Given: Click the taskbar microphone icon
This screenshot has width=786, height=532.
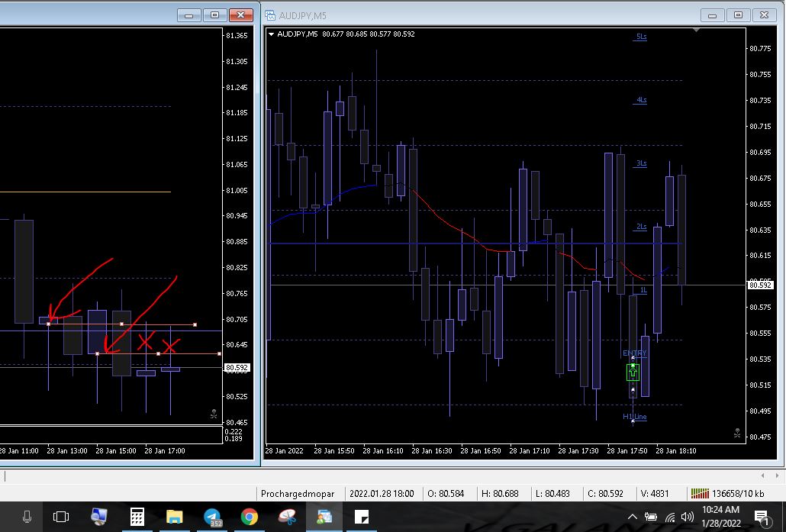Looking at the screenshot, I should (x=27, y=517).
